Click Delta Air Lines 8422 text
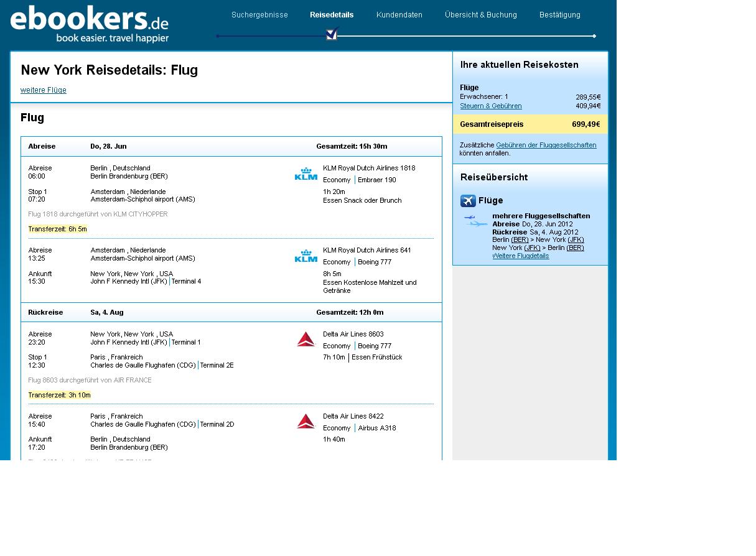Image resolution: width=756 pixels, height=556 pixels. [353, 416]
